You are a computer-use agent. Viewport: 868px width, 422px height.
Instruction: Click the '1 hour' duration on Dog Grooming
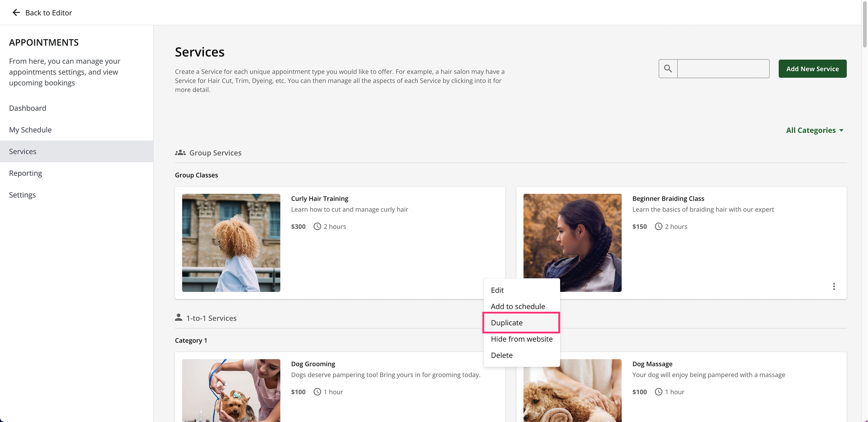point(333,392)
